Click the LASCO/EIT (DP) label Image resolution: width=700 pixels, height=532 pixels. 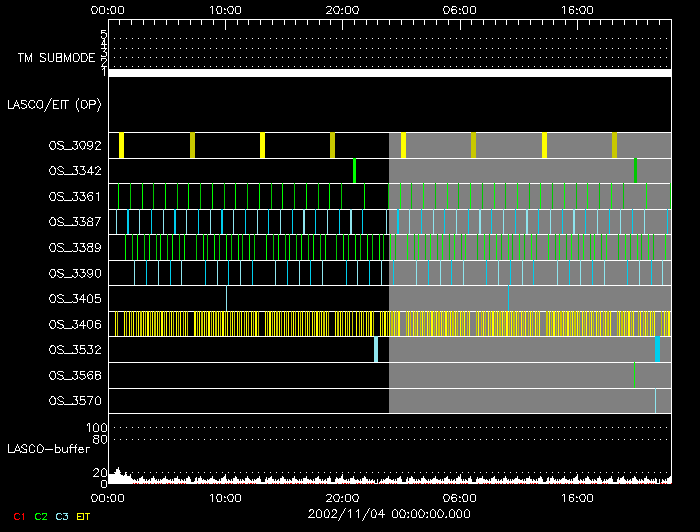[53, 104]
